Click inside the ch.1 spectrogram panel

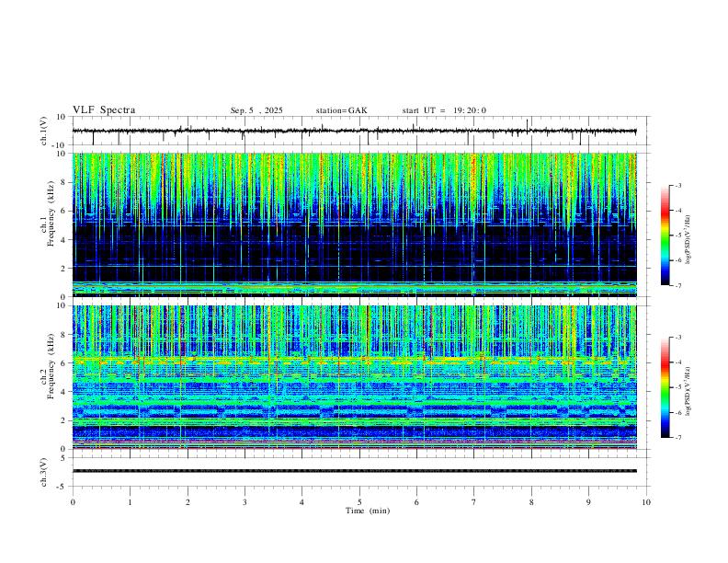[354, 224]
